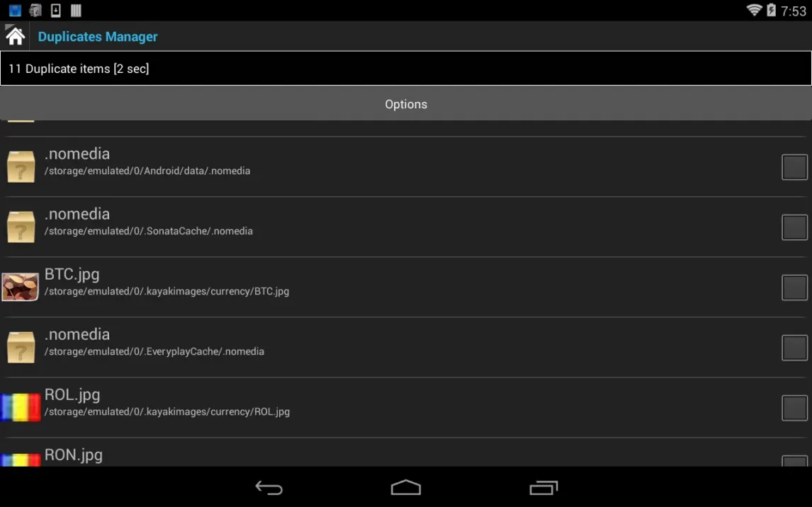
Task: Tap the unknown-file icon for .SonataCache .nomedia
Action: tap(21, 227)
